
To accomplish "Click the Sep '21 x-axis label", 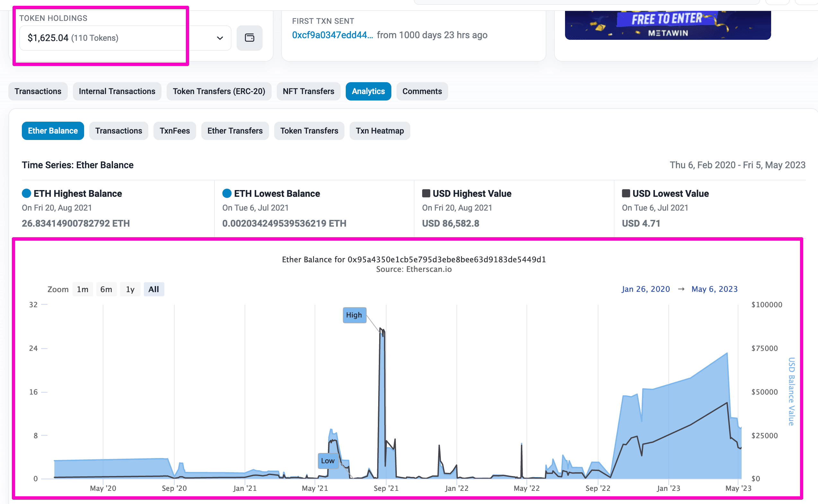I will 386,488.
